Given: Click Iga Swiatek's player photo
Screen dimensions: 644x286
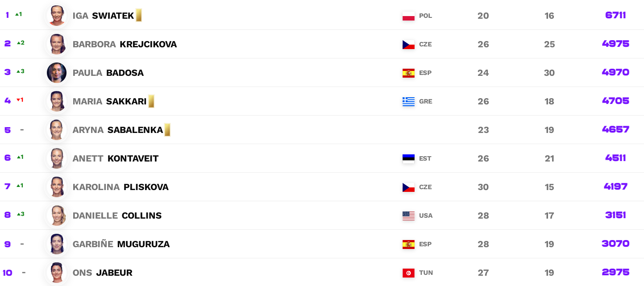Looking at the screenshot, I should pyautogui.click(x=57, y=16).
